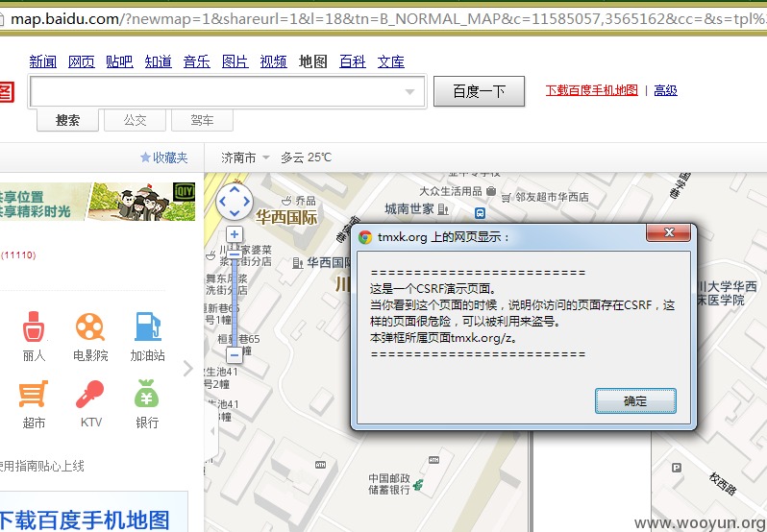
Task: Click 使用指南贴心上线 text
Action: 41,466
